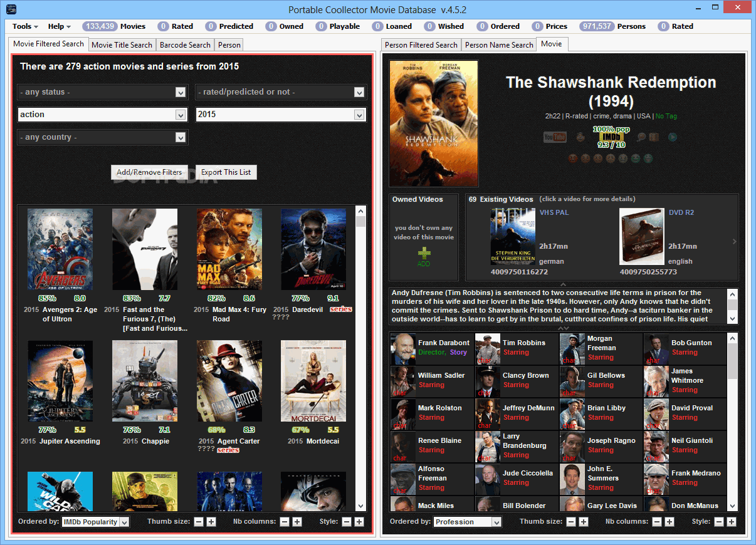Decrease Nb columns in cast panel
Viewport: 756px width, 545px height.
click(657, 522)
